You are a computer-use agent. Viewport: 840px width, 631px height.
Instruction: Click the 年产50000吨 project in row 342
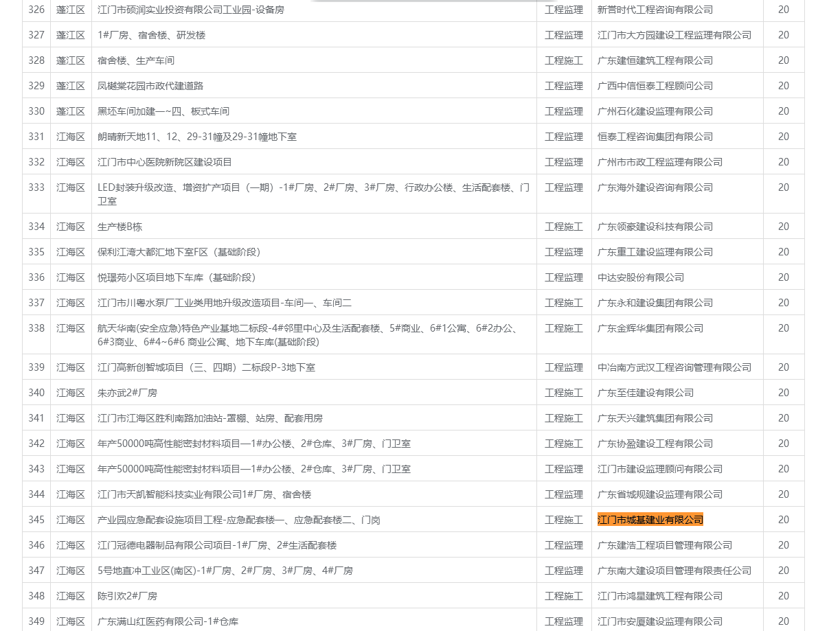254,444
